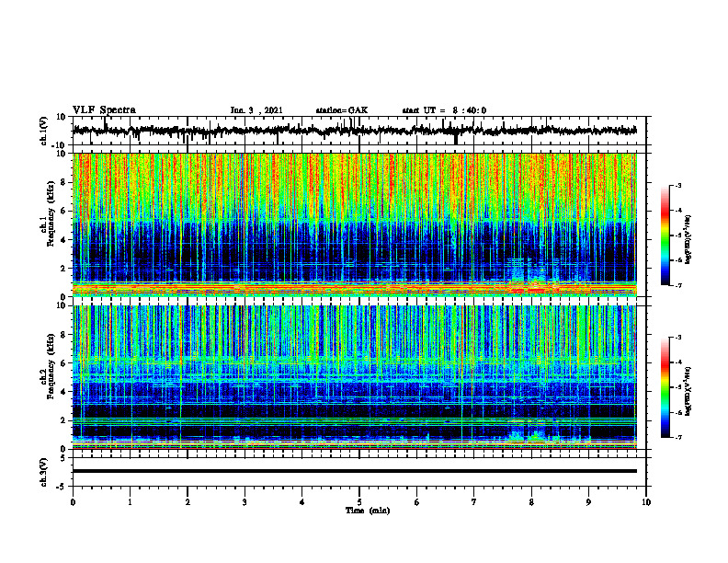Click the '9' tick on Time axis

click(x=588, y=502)
